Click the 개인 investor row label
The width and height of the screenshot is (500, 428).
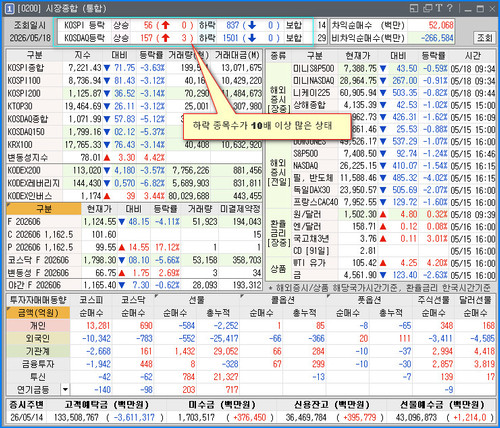point(38,325)
